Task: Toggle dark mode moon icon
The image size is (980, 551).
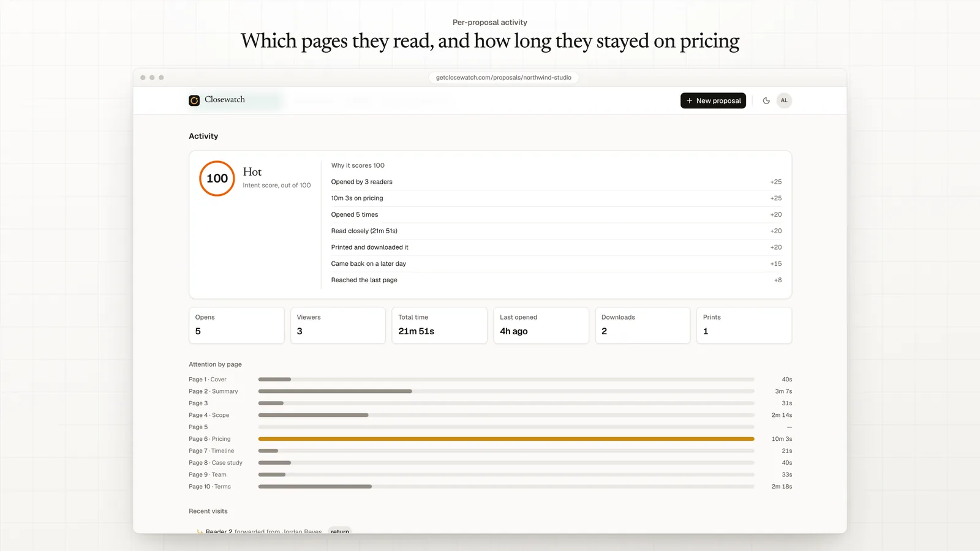Action: [766, 100]
